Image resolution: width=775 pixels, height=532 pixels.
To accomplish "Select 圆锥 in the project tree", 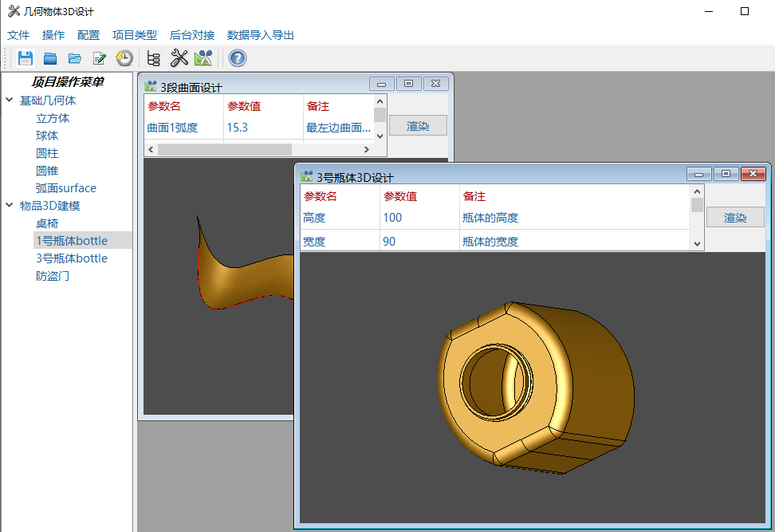I will (48, 171).
